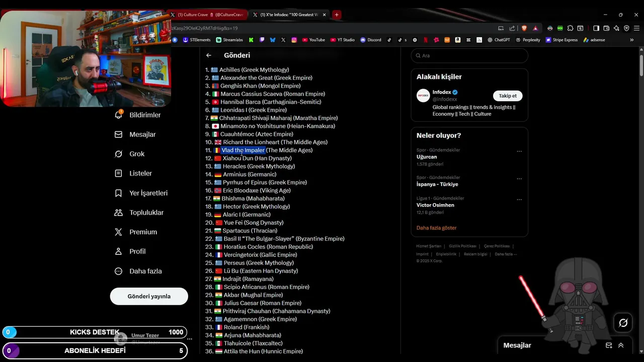Image resolution: width=644 pixels, height=362 pixels.
Task: Toggle the Brave sidebar panel icon
Action: [x=596, y=28]
